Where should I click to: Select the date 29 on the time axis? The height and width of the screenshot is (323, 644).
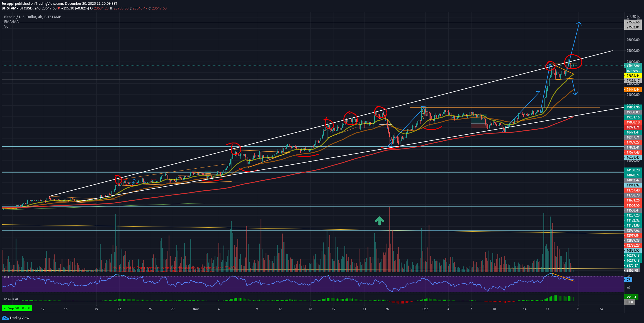point(173,309)
